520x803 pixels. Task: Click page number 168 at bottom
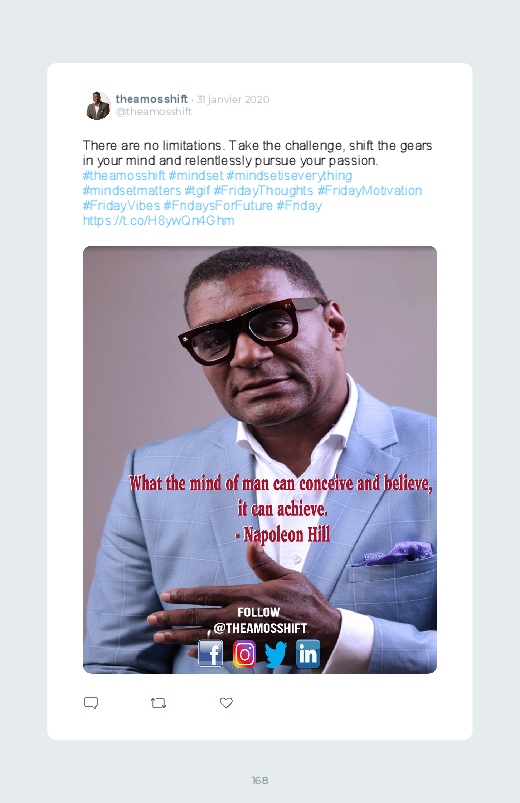tap(260, 780)
